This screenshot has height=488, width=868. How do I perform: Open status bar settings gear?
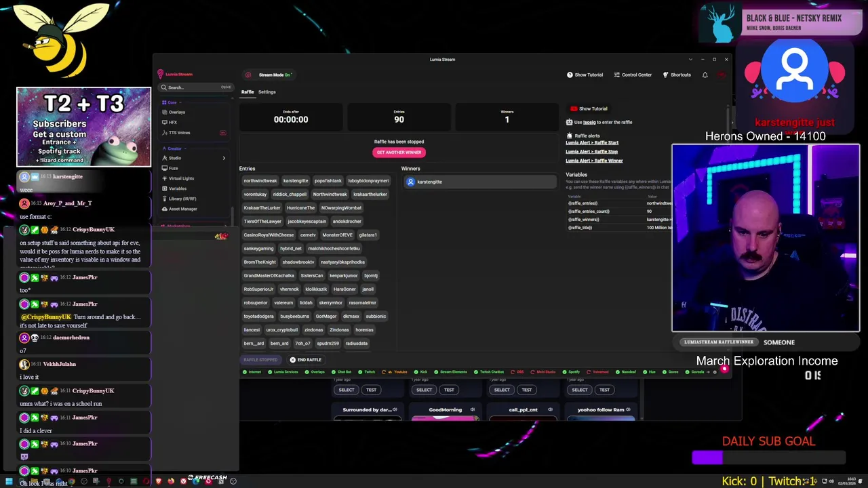(x=714, y=372)
